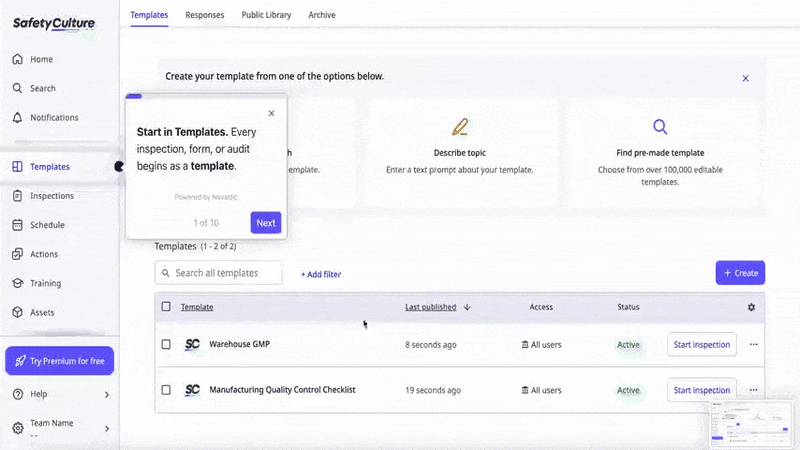Image resolution: width=800 pixels, height=450 pixels.
Task: Click the Add filter link
Action: coord(320,274)
